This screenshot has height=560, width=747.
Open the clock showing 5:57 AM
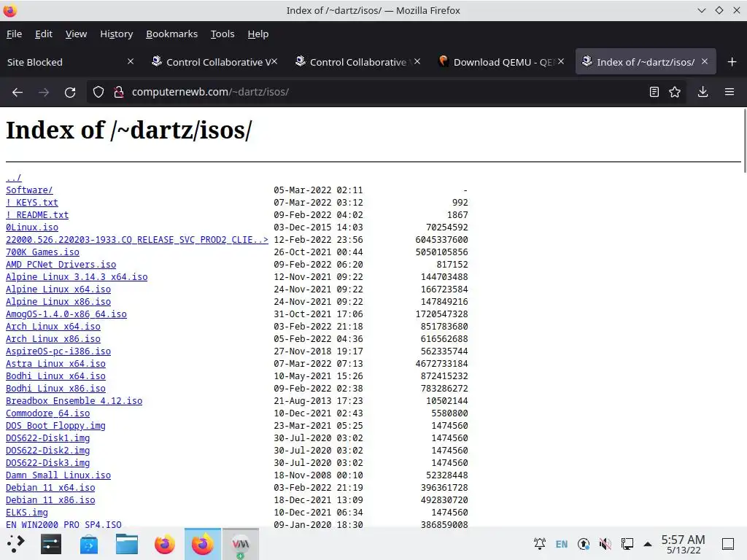click(x=683, y=544)
